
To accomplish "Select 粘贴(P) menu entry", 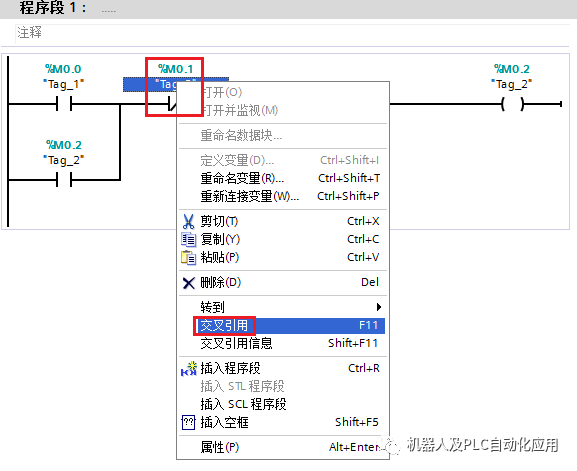I will coord(282,258).
